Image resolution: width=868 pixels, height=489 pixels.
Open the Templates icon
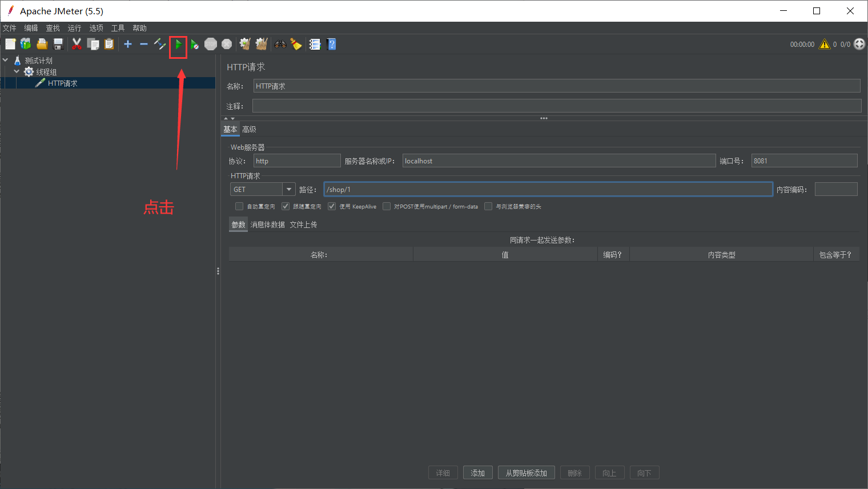26,44
